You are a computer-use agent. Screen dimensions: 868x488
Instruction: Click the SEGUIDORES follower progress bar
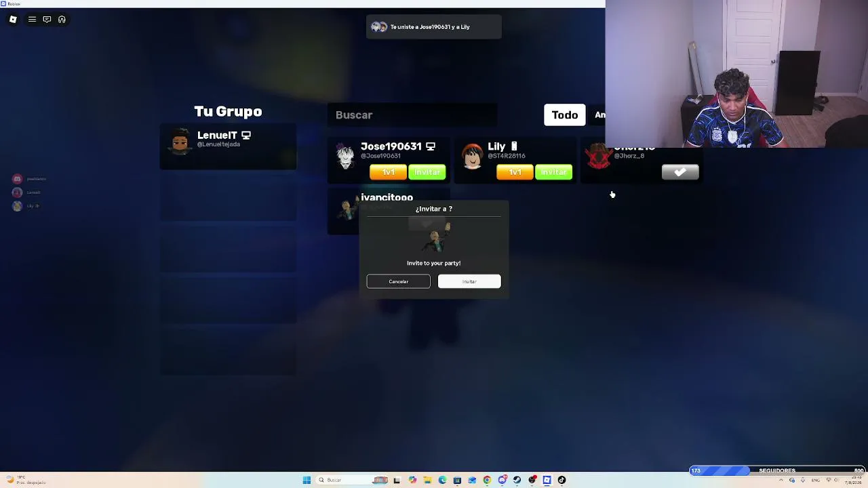(777, 470)
